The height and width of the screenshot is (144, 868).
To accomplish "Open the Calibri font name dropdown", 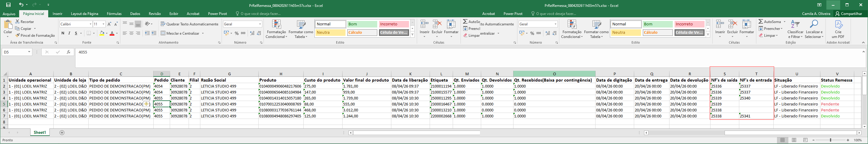I will click(90, 24).
